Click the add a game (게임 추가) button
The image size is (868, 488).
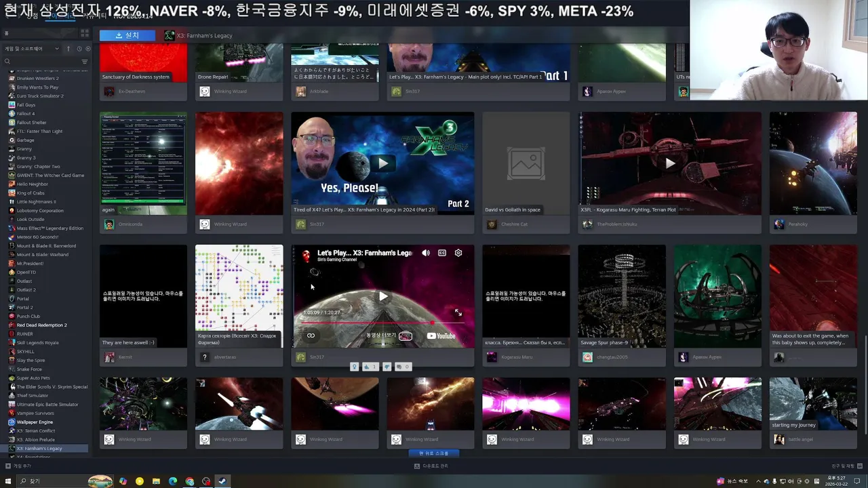(x=18, y=466)
